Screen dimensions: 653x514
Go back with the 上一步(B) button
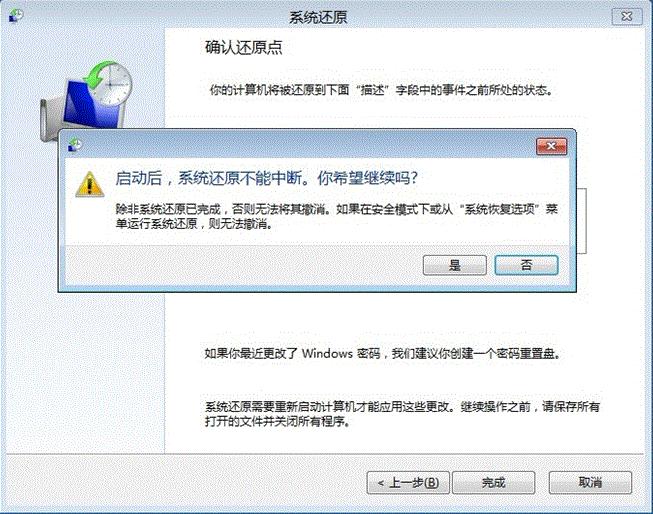(x=408, y=483)
